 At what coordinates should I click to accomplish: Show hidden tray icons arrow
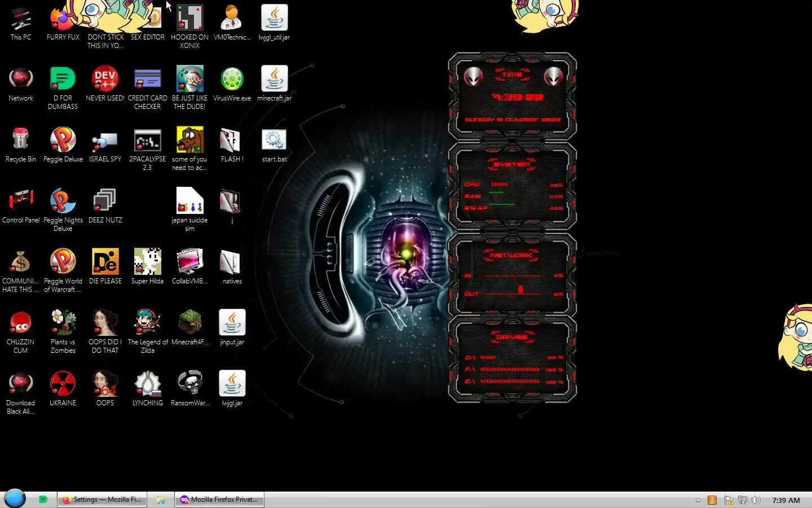pyautogui.click(x=698, y=500)
